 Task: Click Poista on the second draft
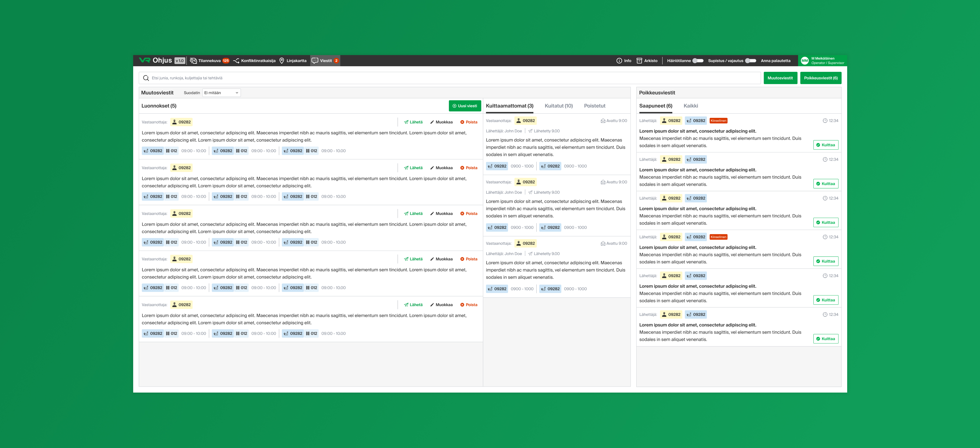469,168
